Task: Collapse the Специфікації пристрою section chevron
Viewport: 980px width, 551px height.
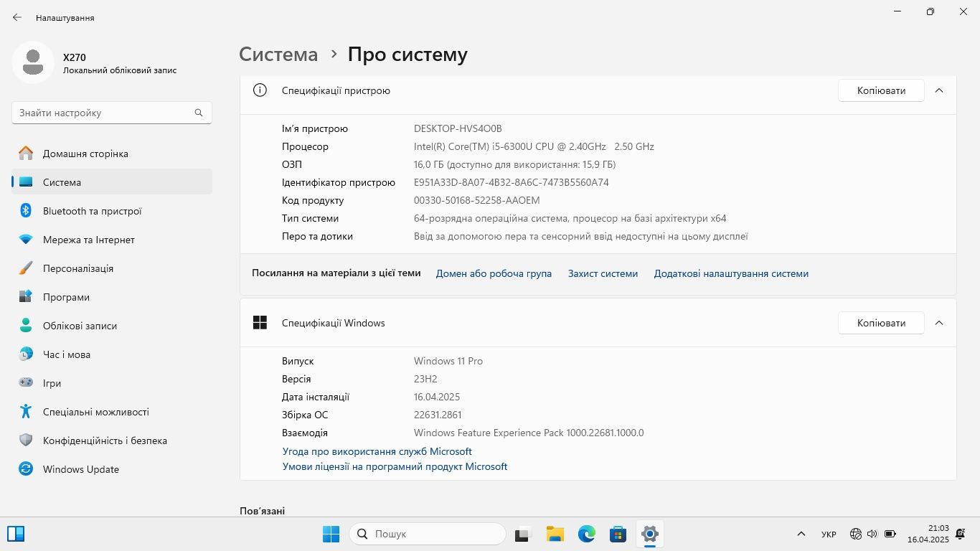Action: coord(939,90)
